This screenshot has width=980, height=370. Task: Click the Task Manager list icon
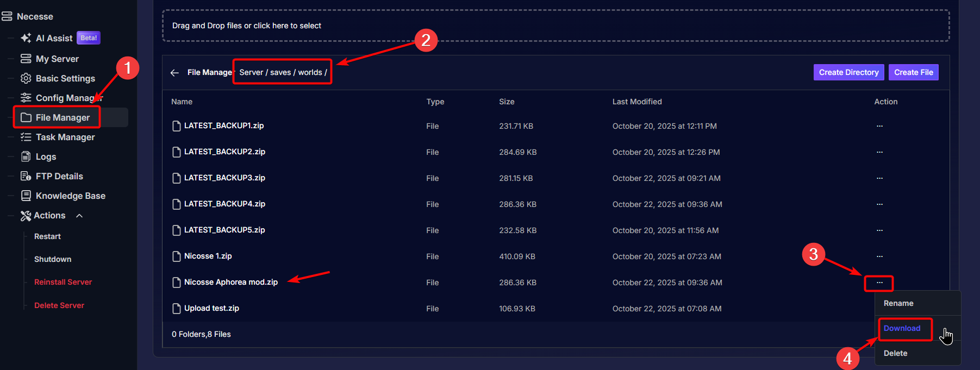coord(26,137)
